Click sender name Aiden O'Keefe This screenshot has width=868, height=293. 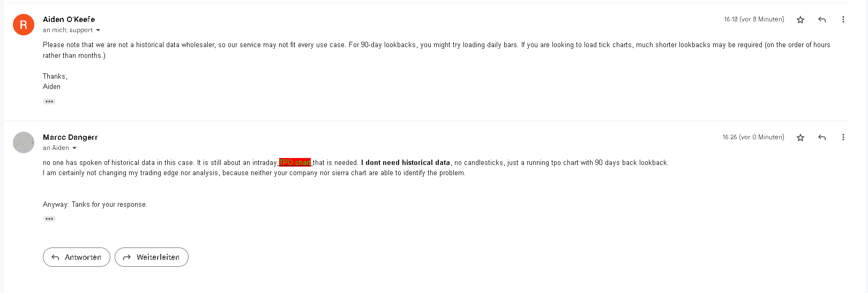[x=69, y=19]
